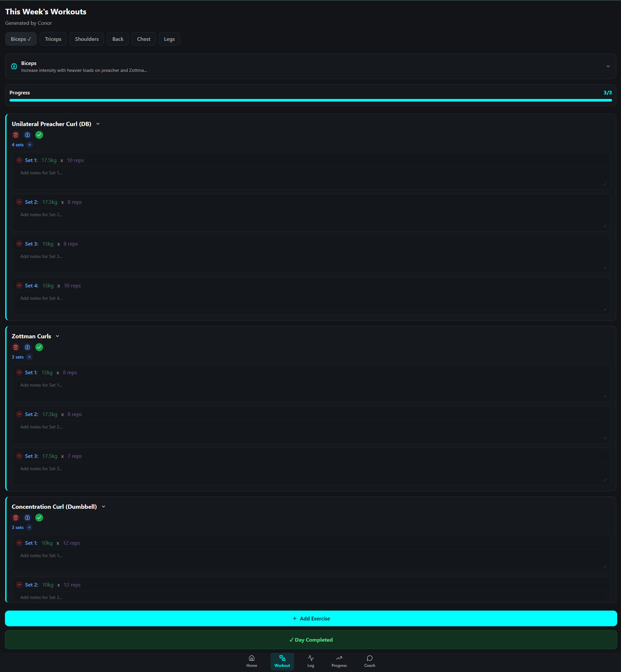The height and width of the screenshot is (672, 621).
Task: Toggle Concentration Curl completed checkmark
Action: (x=39, y=517)
